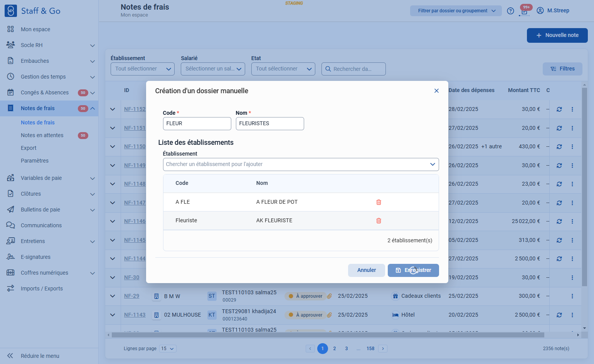Open the three-dot menu for the 19/02/2025 row
The image size is (594, 364).
572,278
